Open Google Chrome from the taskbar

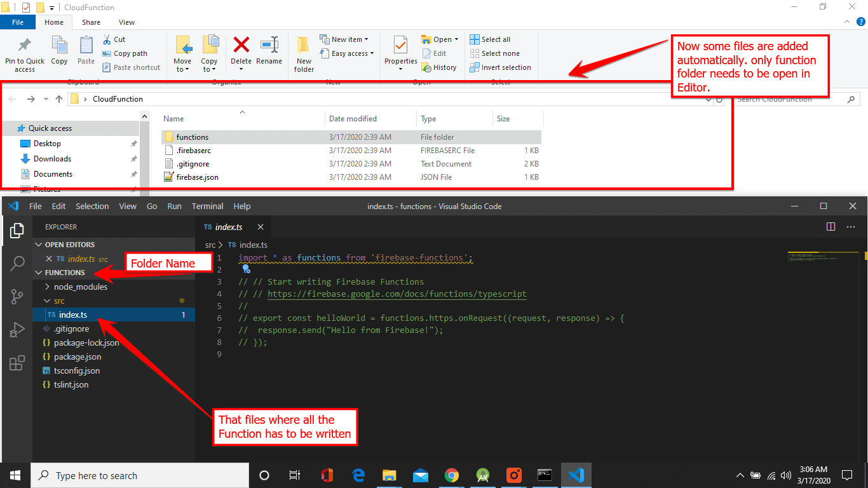coord(452,475)
